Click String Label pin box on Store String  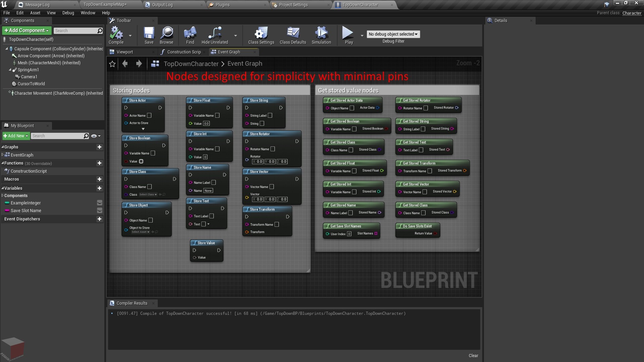[x=270, y=115]
